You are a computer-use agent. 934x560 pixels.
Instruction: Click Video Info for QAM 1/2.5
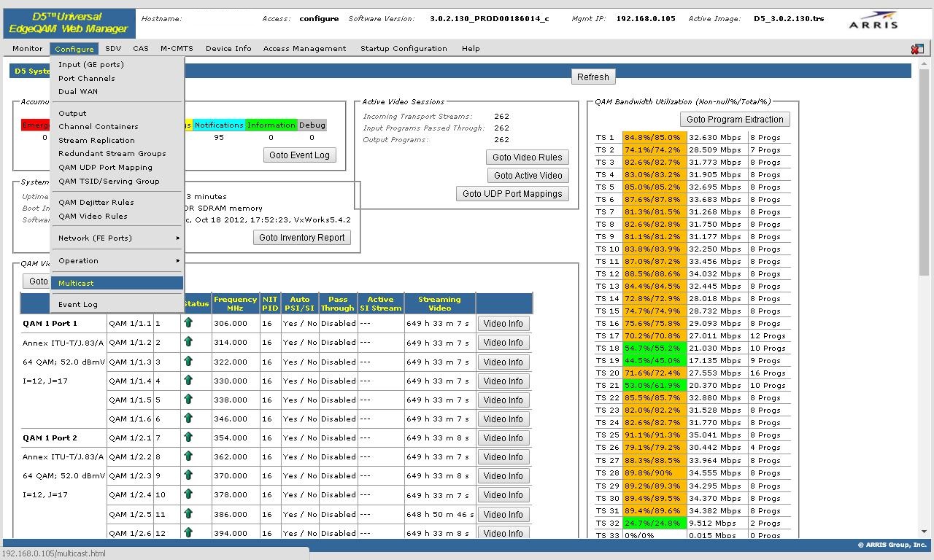[x=503, y=515]
